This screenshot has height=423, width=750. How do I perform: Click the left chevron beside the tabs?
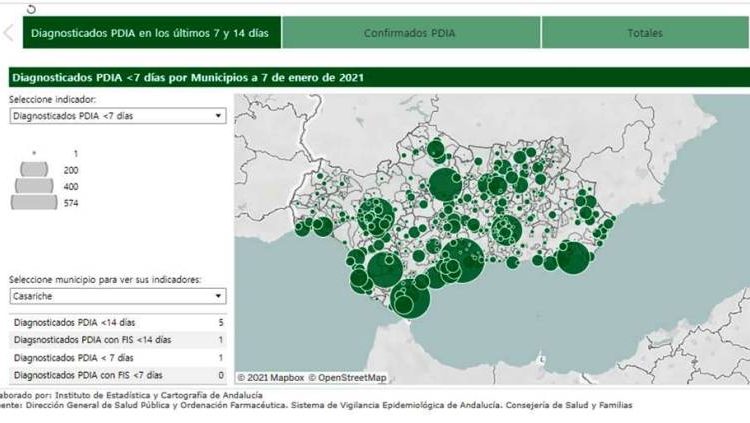(8, 33)
